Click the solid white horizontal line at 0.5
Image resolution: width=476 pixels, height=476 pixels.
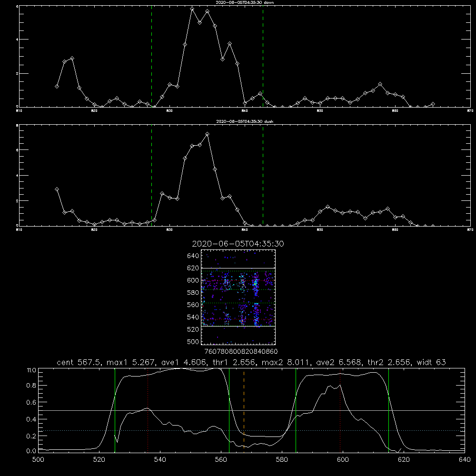pos(251,410)
